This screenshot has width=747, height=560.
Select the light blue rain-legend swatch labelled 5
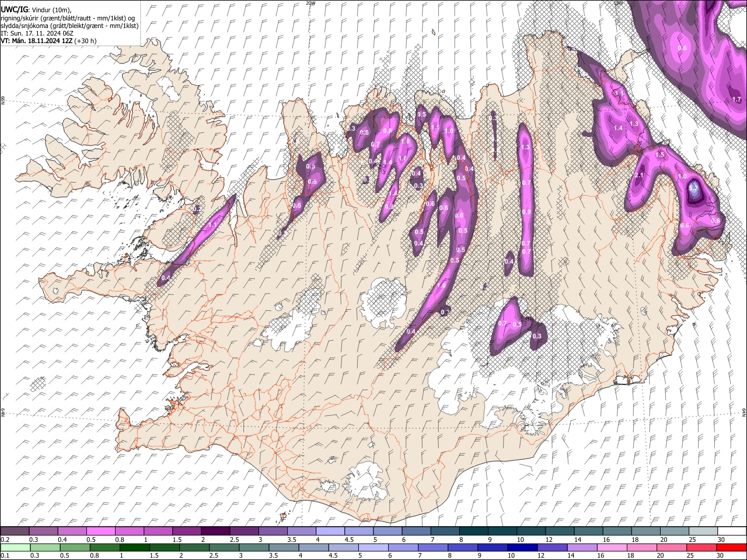coord(373,547)
